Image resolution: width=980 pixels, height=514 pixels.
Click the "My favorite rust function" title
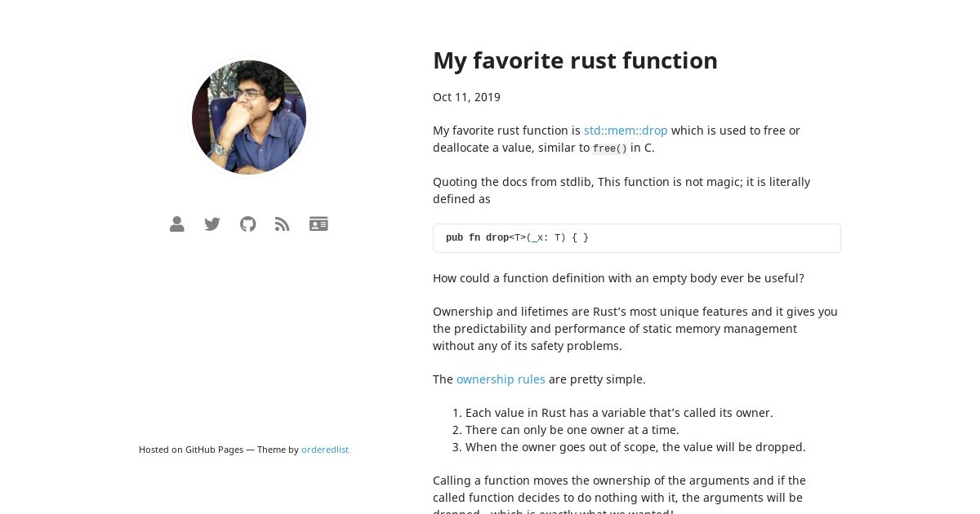pos(575,60)
